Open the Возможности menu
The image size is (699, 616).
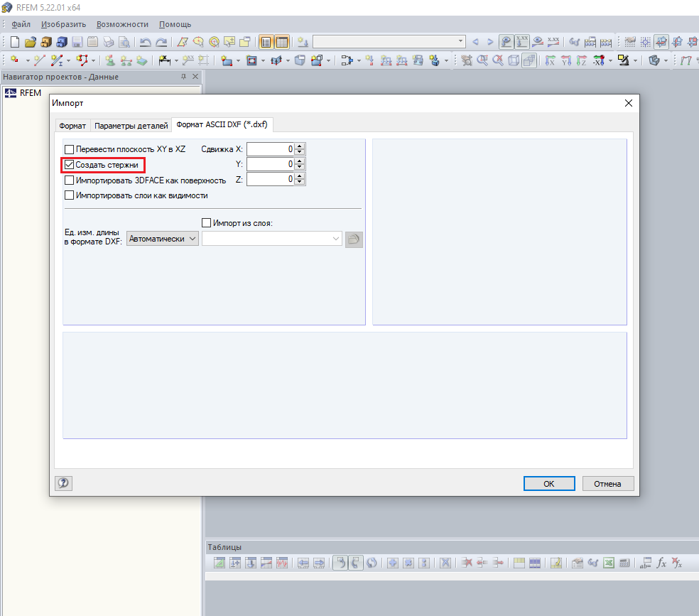[122, 24]
